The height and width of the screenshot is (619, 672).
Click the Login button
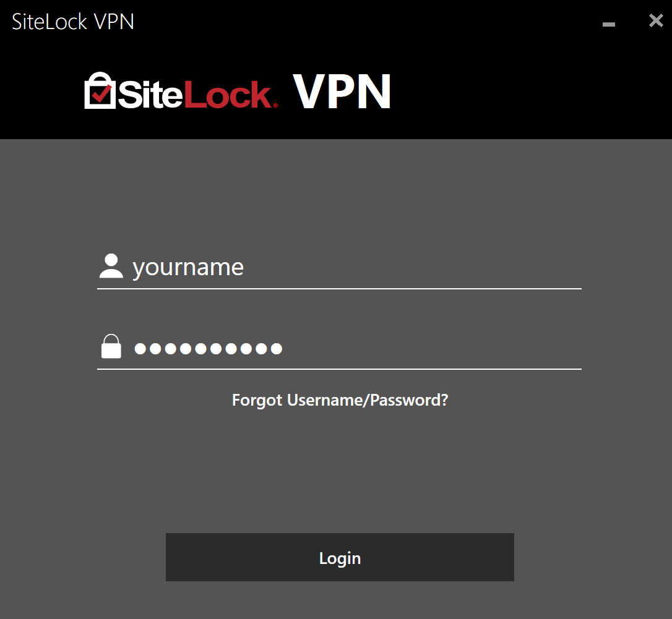point(340,557)
